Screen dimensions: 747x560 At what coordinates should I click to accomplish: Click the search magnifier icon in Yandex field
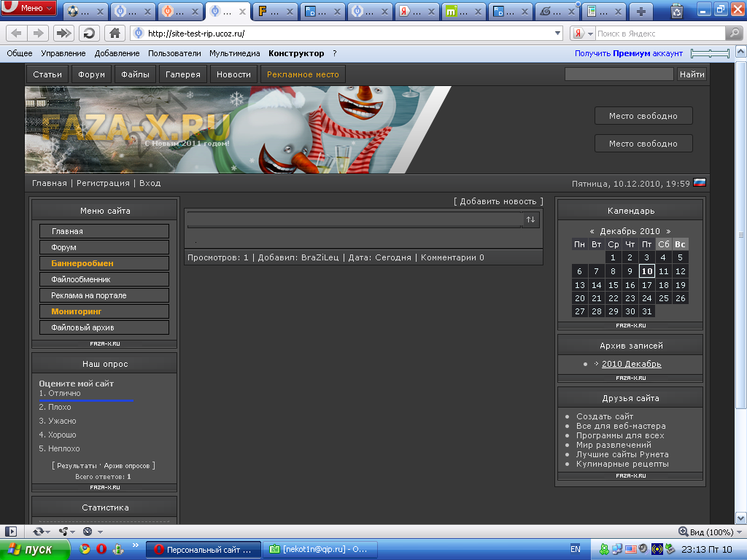(x=733, y=34)
